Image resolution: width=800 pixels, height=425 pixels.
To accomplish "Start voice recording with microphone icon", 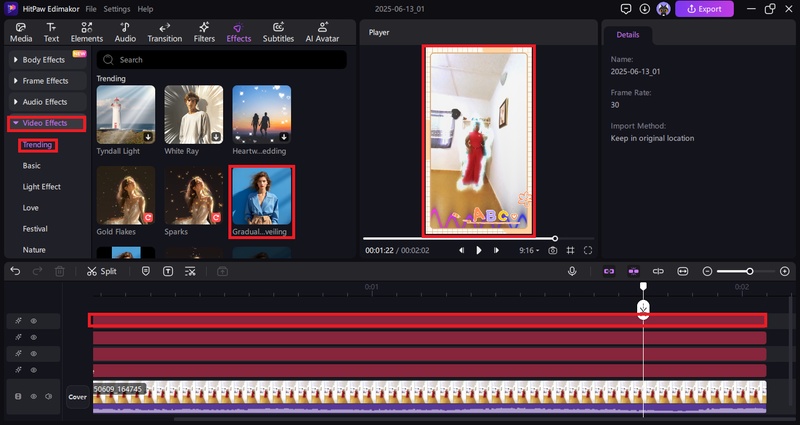I will coord(572,271).
